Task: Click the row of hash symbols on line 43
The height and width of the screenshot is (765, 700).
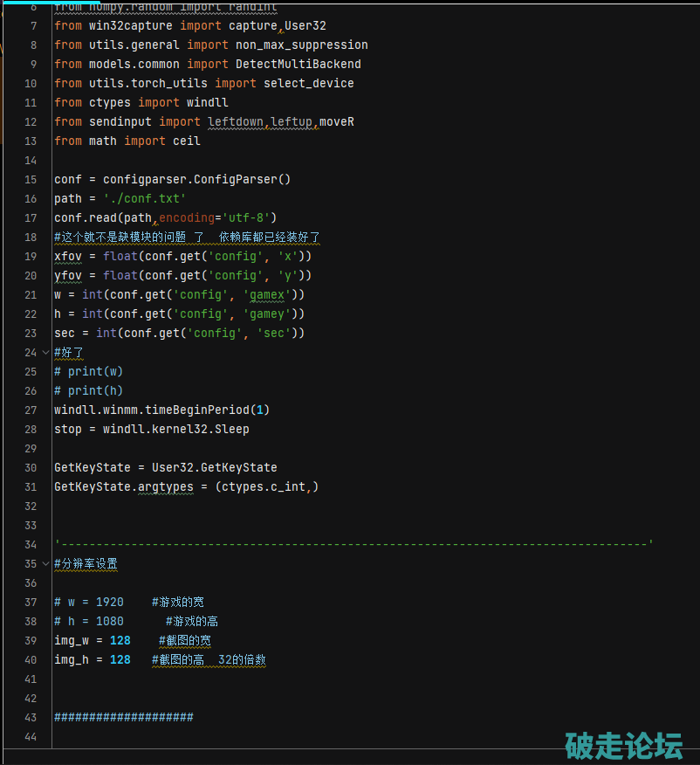Action: point(123,717)
